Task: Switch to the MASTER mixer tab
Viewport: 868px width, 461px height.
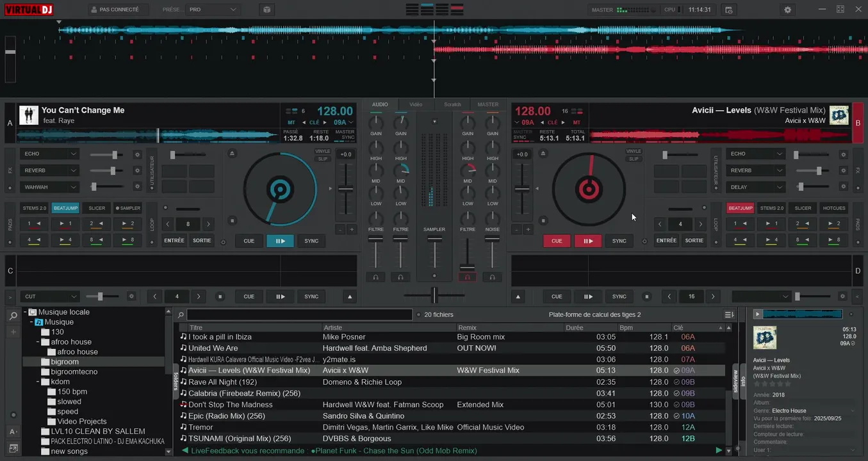Action: pos(487,104)
